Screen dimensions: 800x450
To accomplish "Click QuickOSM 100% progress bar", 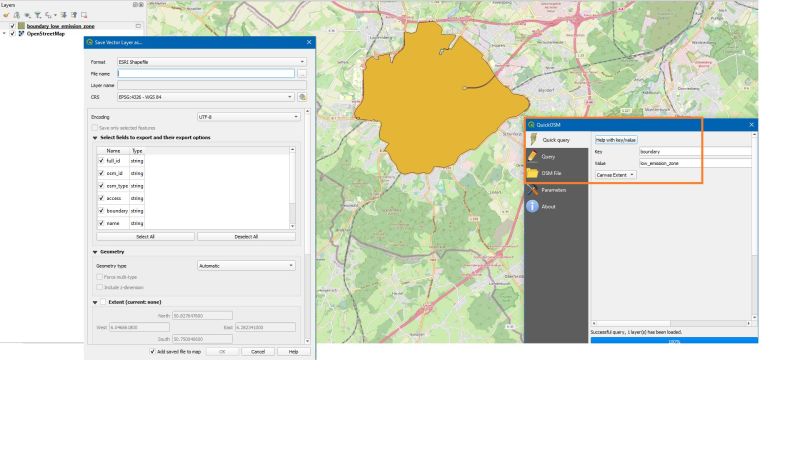I will coord(674,340).
